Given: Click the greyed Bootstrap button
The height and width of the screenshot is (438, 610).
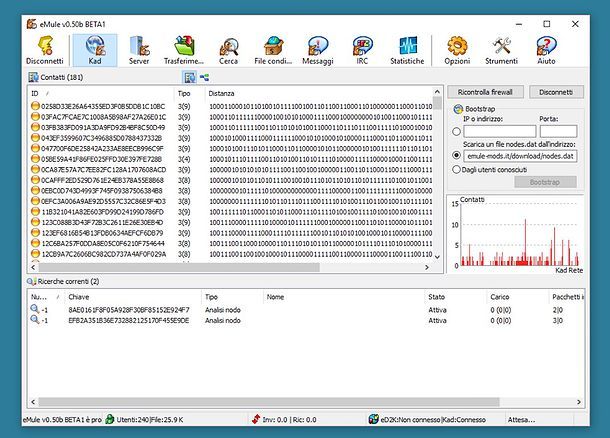Looking at the screenshot, I should pyautogui.click(x=545, y=182).
